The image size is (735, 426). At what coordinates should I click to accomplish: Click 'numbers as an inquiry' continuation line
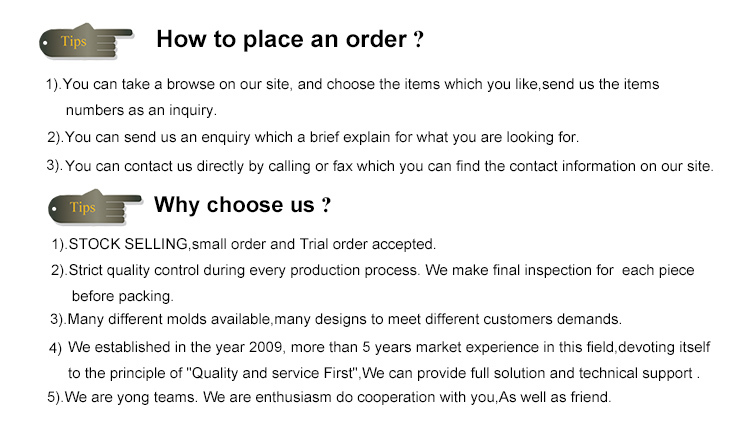(x=141, y=110)
